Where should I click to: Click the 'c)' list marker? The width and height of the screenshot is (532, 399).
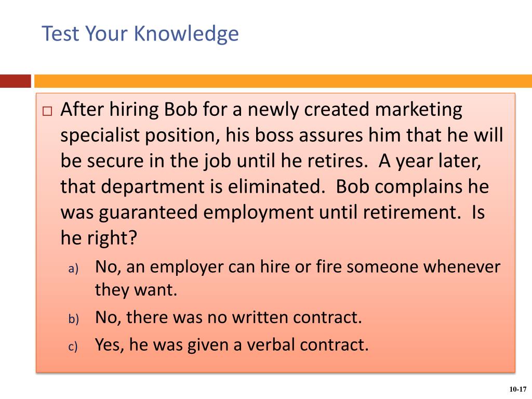pos(73,347)
